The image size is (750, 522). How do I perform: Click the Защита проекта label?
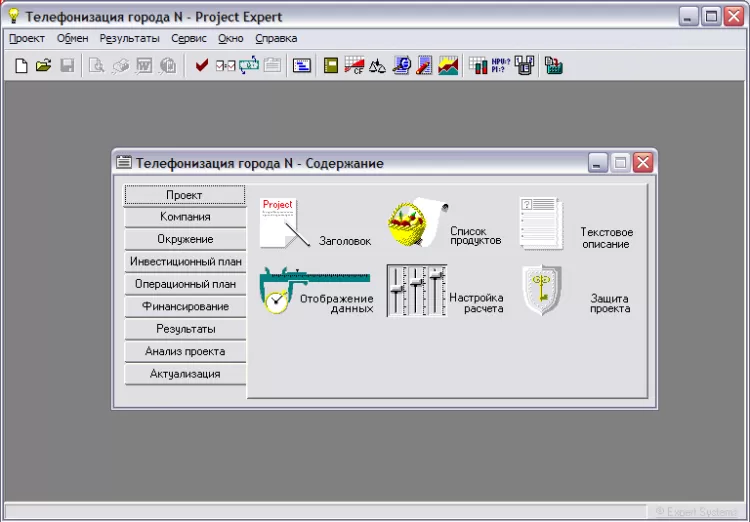[x=610, y=303]
